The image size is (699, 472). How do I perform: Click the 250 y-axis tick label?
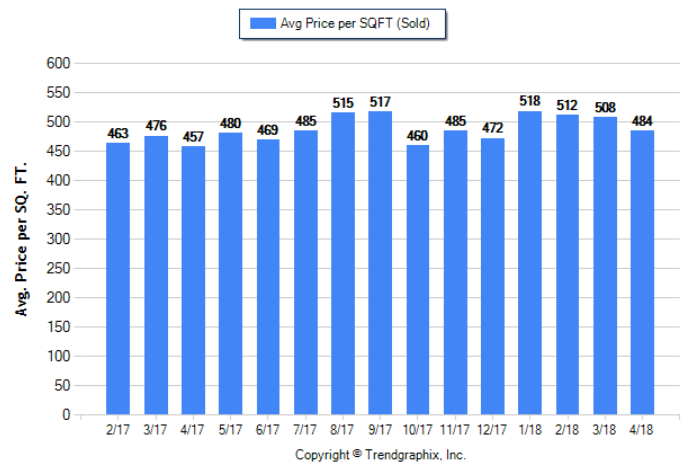58,268
